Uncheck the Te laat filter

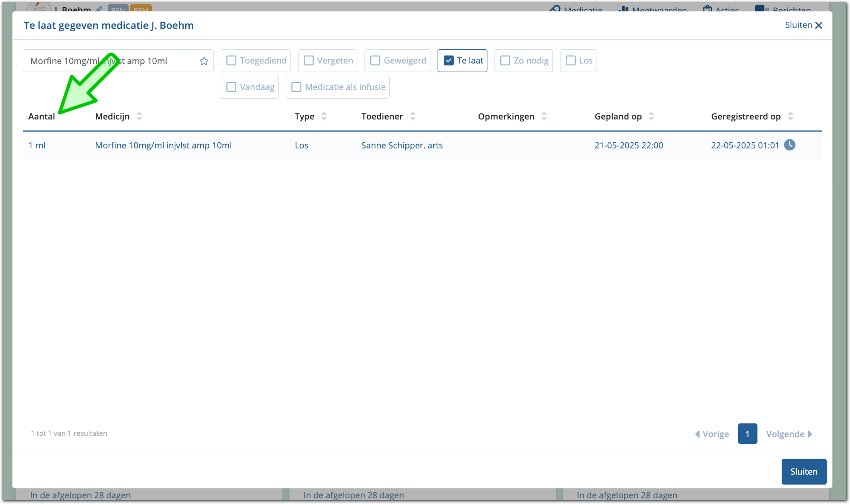[448, 61]
